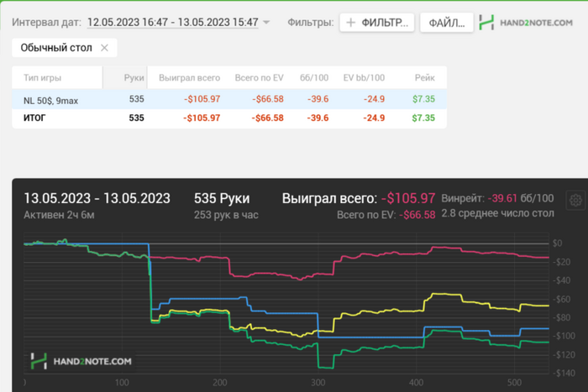Sort by 'Рейк' column header

coord(425,78)
